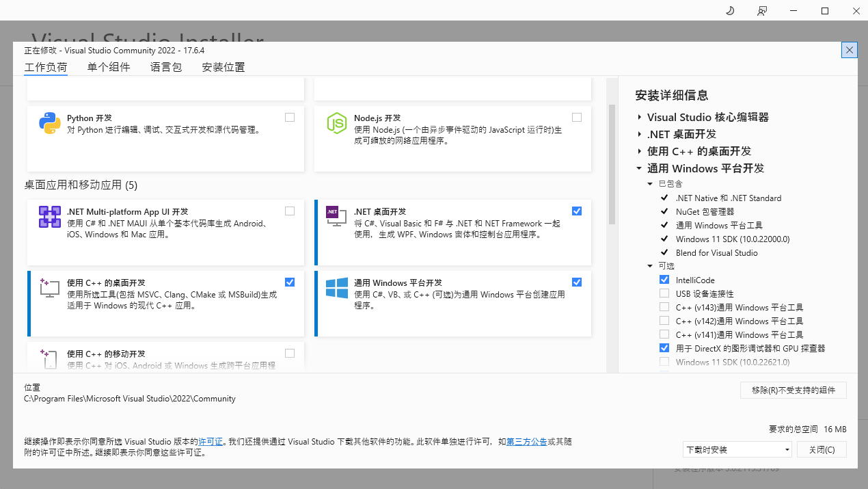Switch to the 单个组件 tab
868x489 pixels.
pyautogui.click(x=109, y=67)
